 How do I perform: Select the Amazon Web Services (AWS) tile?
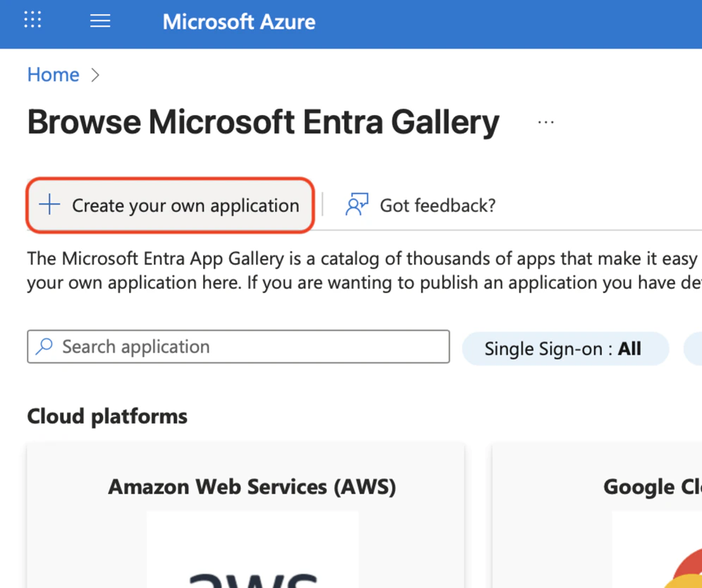click(x=245, y=515)
